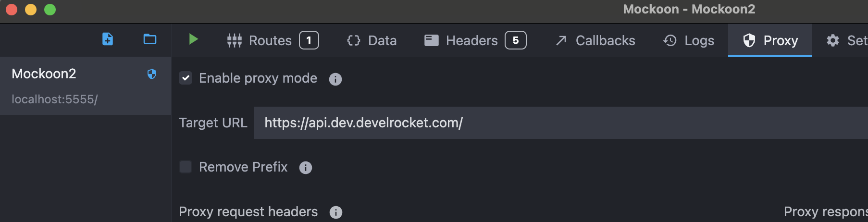Click the Target URL label
Screen dimensions: 868x222
(213, 123)
